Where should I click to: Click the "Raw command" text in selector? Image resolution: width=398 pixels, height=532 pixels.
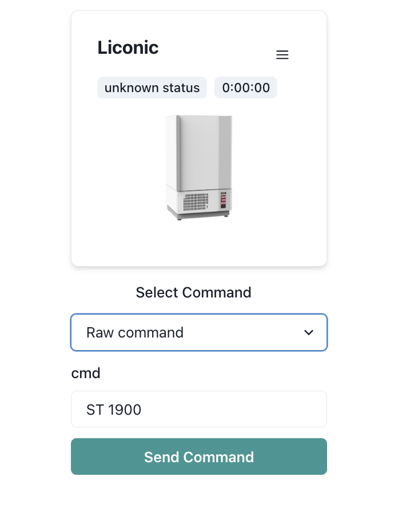coord(135,332)
